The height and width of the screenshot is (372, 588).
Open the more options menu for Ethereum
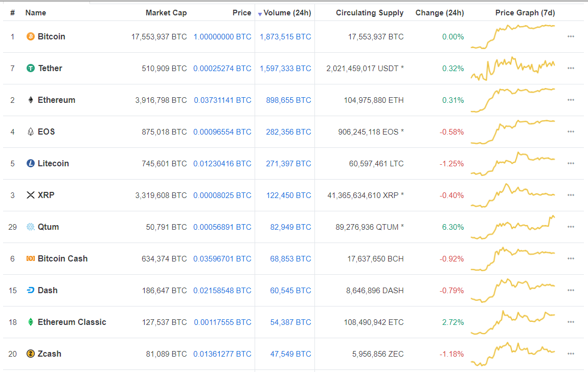pyautogui.click(x=571, y=100)
